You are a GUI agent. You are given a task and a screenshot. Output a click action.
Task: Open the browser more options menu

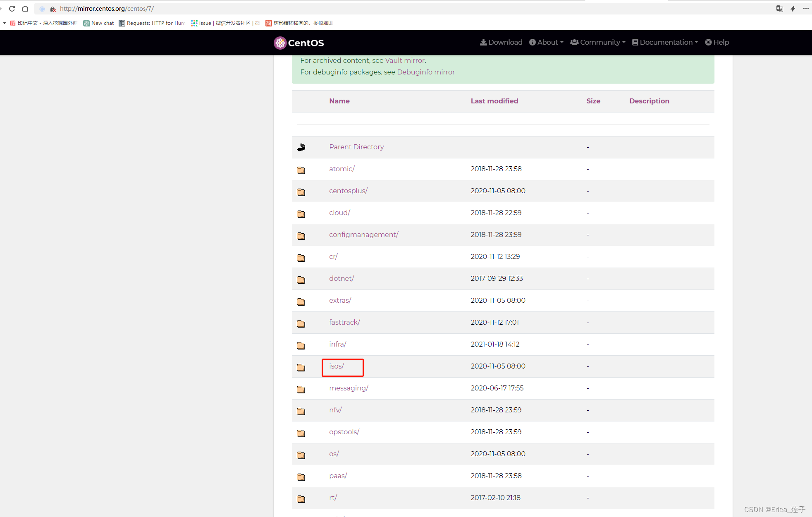pos(806,9)
